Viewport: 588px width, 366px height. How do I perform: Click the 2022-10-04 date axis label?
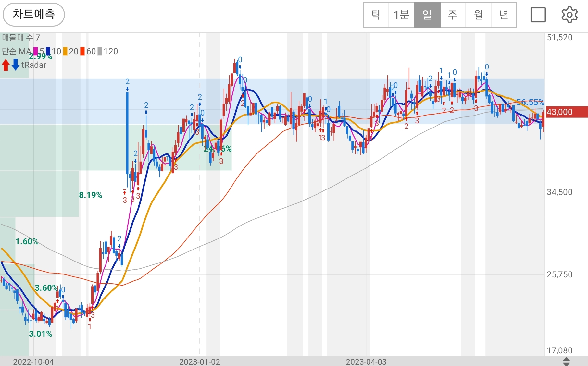[x=33, y=362]
